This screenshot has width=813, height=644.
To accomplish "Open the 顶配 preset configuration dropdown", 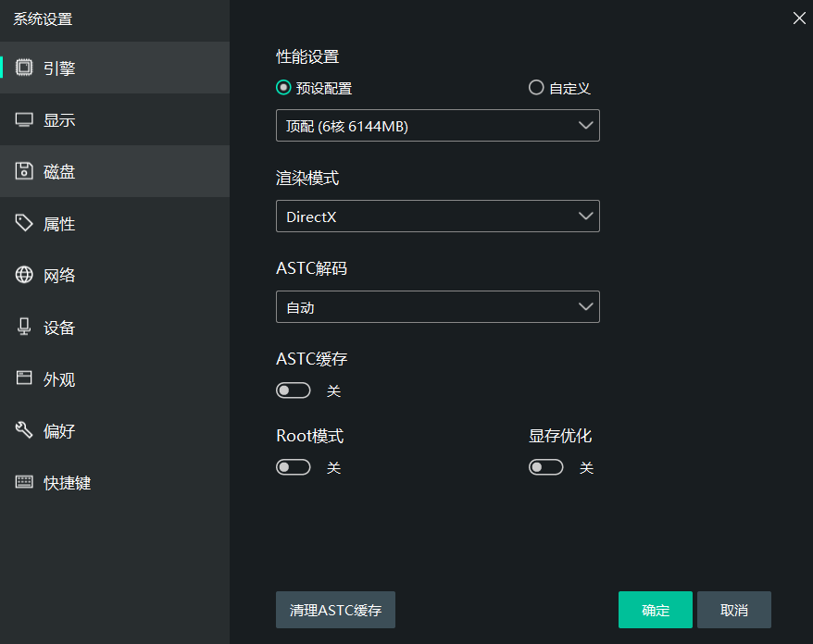I will click(x=437, y=125).
